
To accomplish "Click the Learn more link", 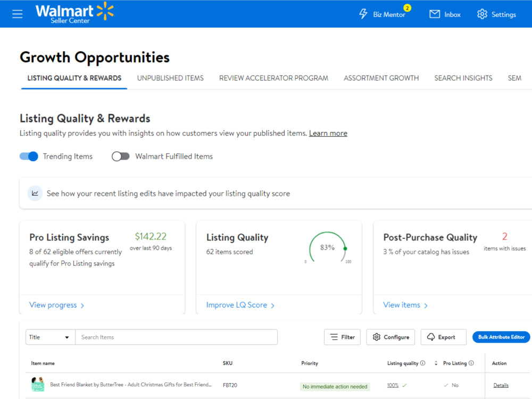I will [x=328, y=134].
